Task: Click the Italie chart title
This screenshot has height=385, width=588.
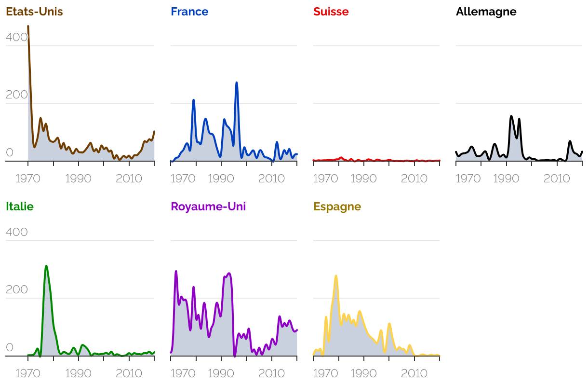Action: click(20, 206)
